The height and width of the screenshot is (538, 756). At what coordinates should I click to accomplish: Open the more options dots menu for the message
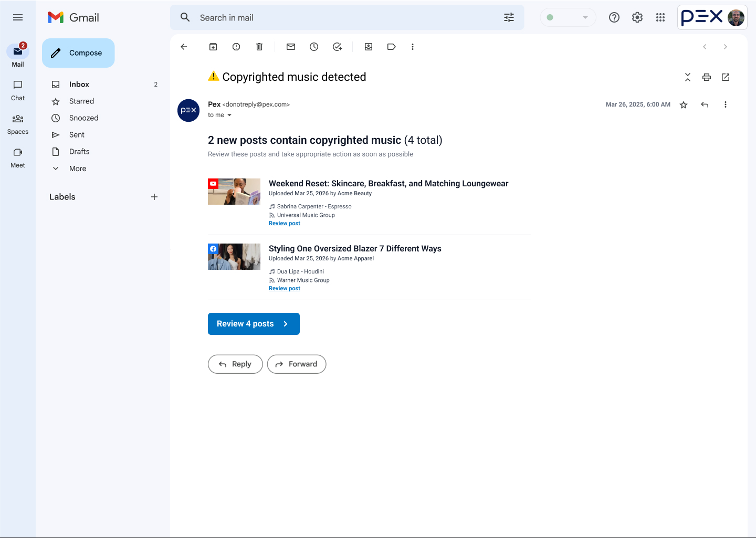(726, 104)
